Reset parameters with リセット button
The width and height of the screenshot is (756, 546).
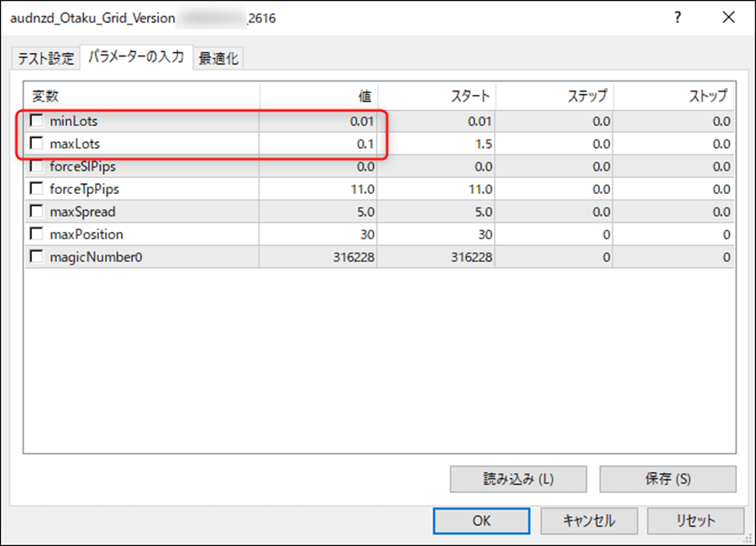tap(696, 520)
